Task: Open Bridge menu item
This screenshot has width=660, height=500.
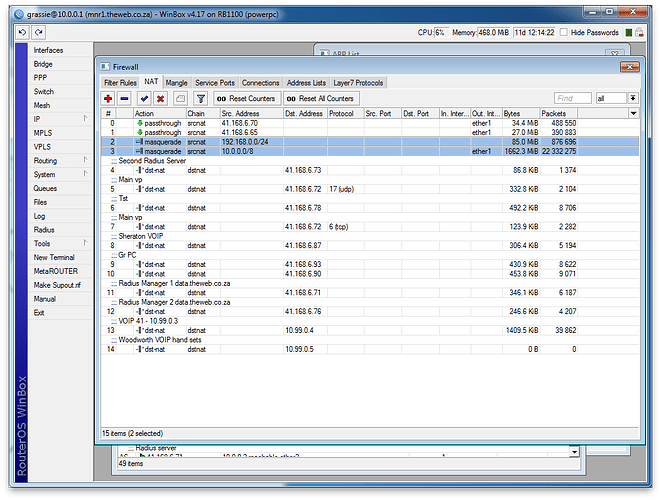Action: pos(60,64)
